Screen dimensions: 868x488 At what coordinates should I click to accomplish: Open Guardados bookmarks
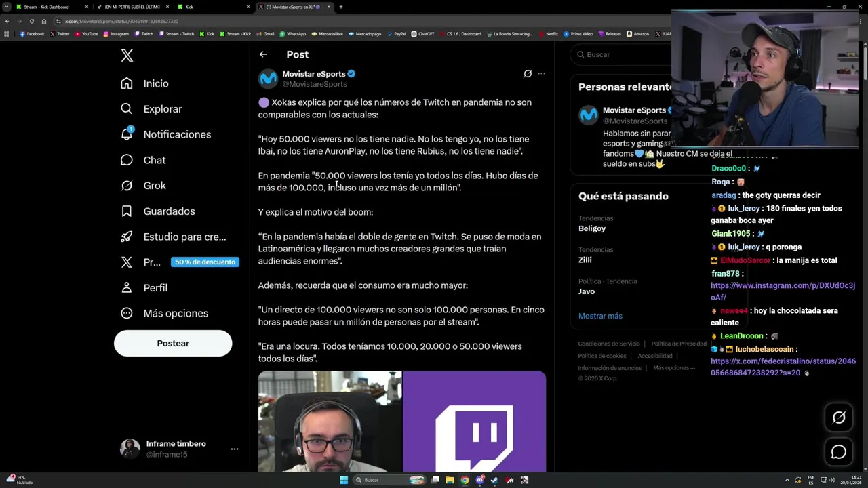[157, 211]
